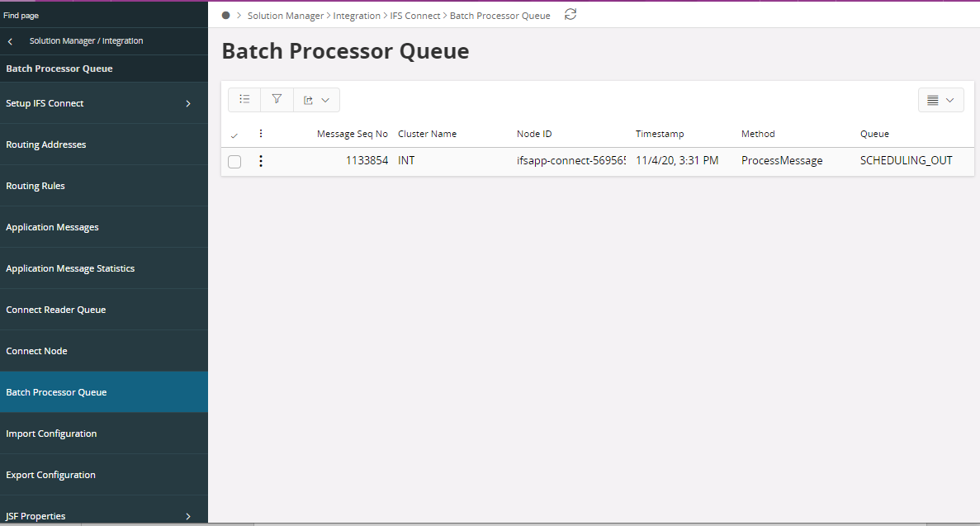Open the table density dropdown at right
980x526 pixels.
tap(940, 100)
